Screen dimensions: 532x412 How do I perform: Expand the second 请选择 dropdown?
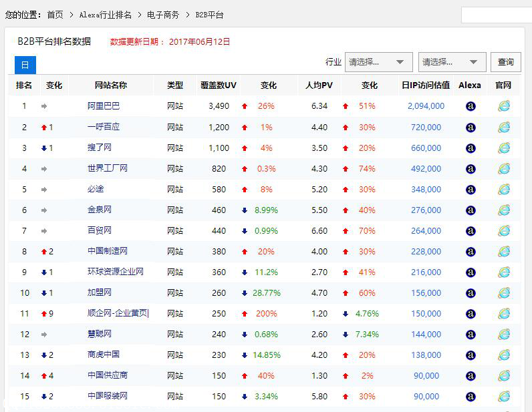(x=452, y=62)
